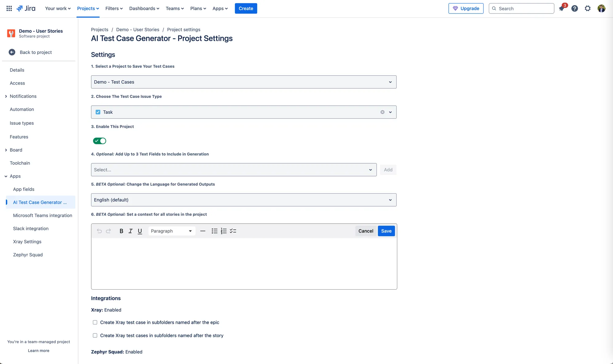Click the Bold formatting icon
This screenshot has width=613, height=364.
tap(121, 231)
